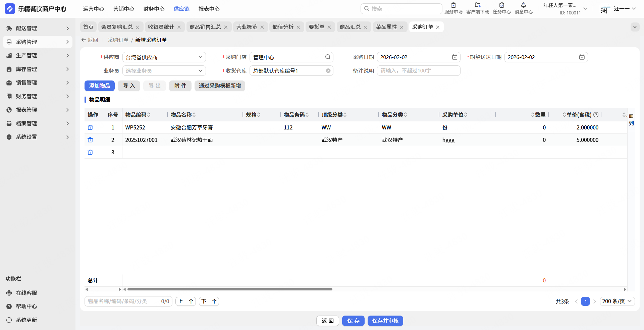Open the 200 条/页 page size dropdown
Viewport: 644px width, 330px height.
[x=617, y=301]
